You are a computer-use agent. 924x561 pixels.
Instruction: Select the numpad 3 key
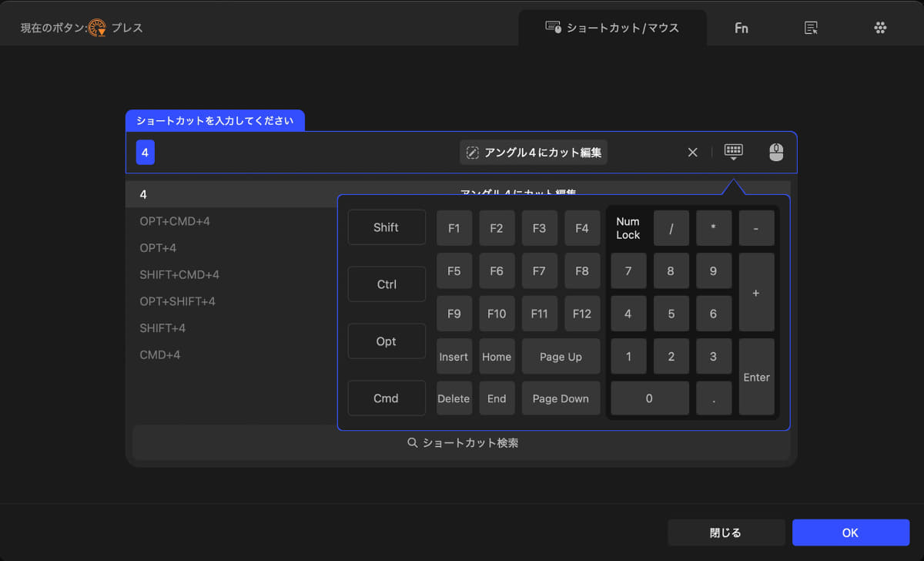click(x=714, y=357)
